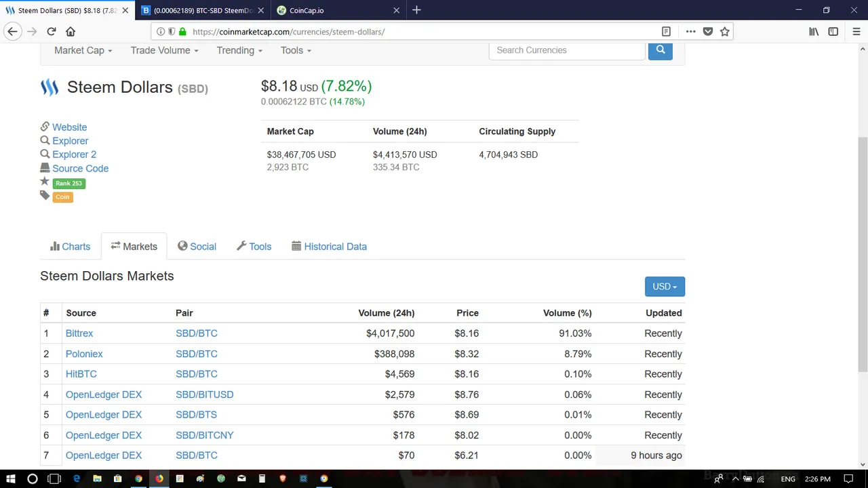The height and width of the screenshot is (488, 868).
Task: Open File Explorer from the taskbar
Action: pyautogui.click(x=97, y=479)
